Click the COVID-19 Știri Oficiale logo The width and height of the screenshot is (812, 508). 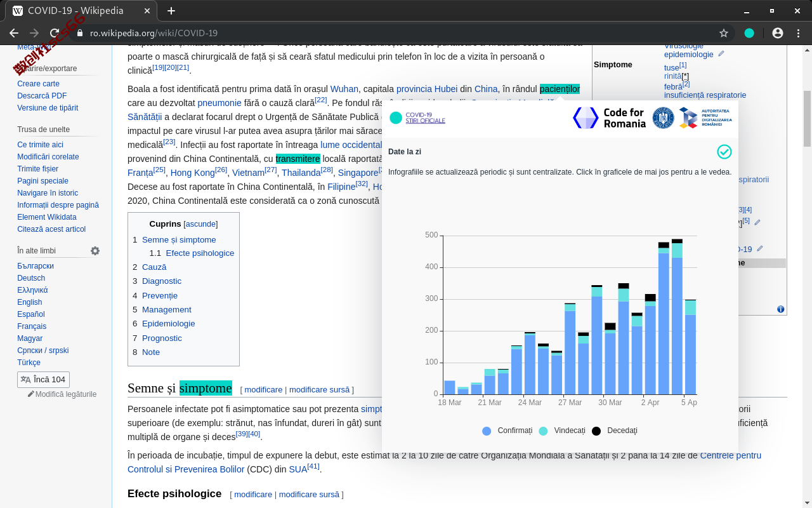pyautogui.click(x=417, y=118)
